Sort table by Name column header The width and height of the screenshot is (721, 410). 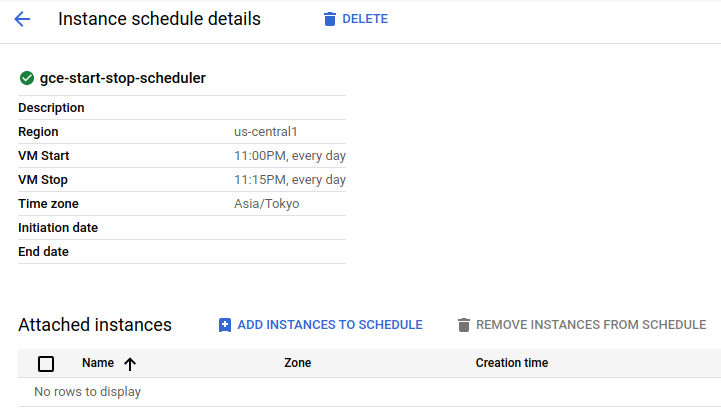click(x=98, y=363)
